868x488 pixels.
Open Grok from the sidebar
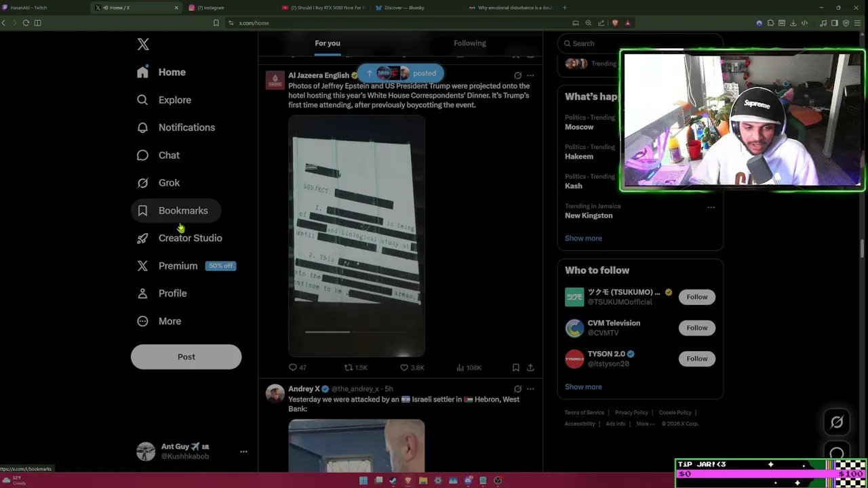click(x=159, y=183)
